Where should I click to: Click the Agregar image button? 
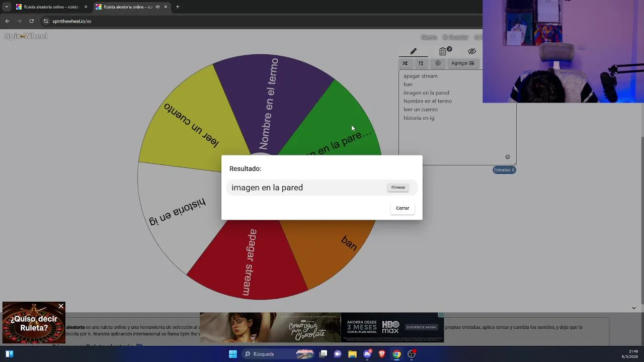click(462, 63)
